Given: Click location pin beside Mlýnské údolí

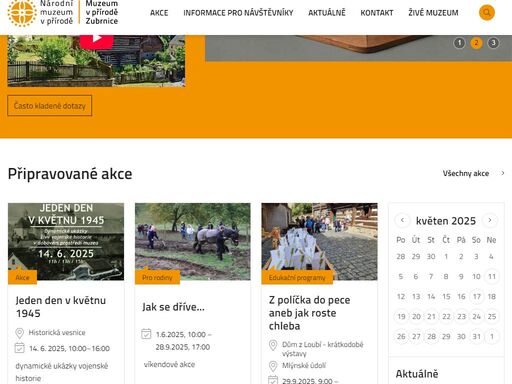Looking at the screenshot, I should [x=273, y=366].
